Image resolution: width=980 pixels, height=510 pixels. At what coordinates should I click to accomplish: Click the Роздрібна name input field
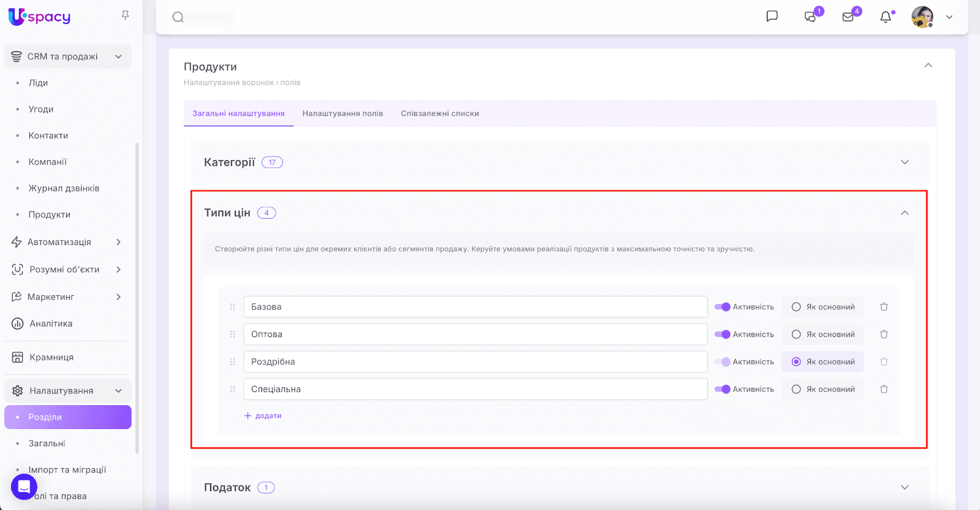tap(475, 362)
